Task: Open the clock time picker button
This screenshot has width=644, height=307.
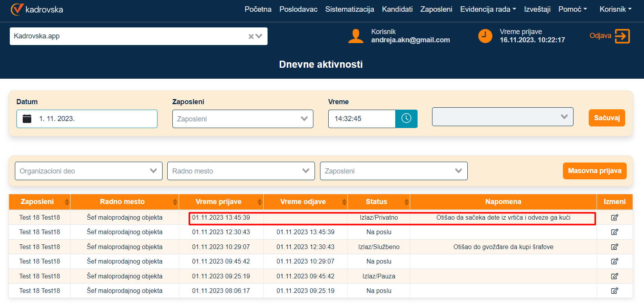Action: 406,119
